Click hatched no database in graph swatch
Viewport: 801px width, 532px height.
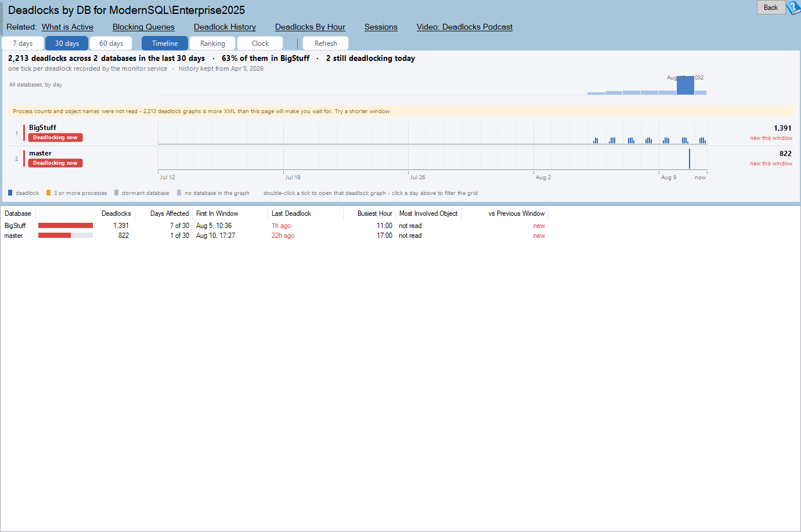[179, 193]
